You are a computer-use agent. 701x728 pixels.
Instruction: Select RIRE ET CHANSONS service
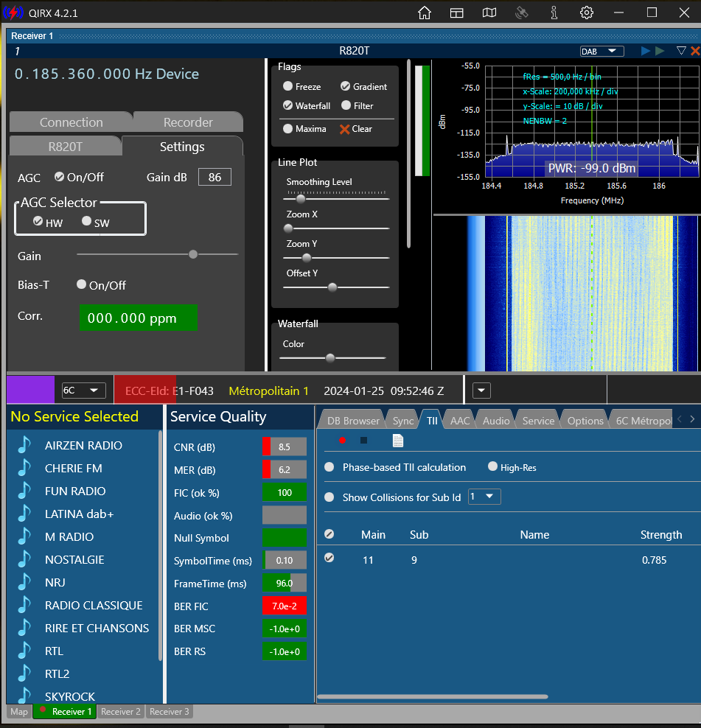pyautogui.click(x=97, y=628)
